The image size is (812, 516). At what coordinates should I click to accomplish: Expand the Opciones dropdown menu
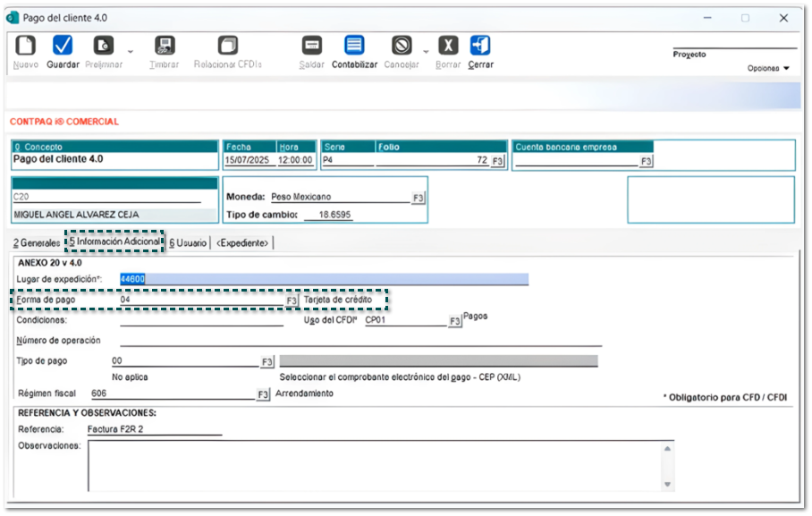[768, 68]
